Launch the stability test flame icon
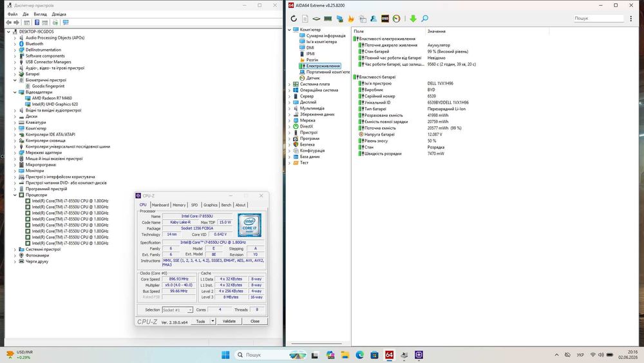The height and width of the screenshot is (363, 644). click(351, 19)
